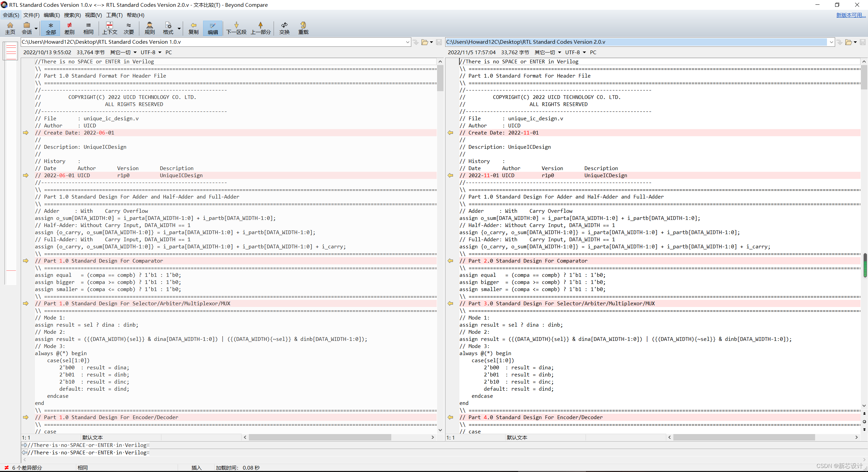The width and height of the screenshot is (868, 472).
Task: Click left copy arrow on Selector/Arbiter/Multiplexor line
Action: [26, 304]
